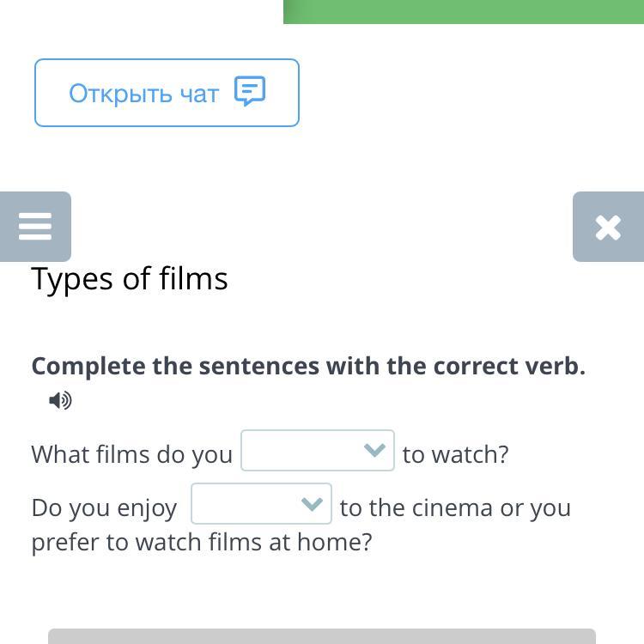This screenshot has width=644, height=644.
Task: Click the 'to watch?' text
Action: 455,454
